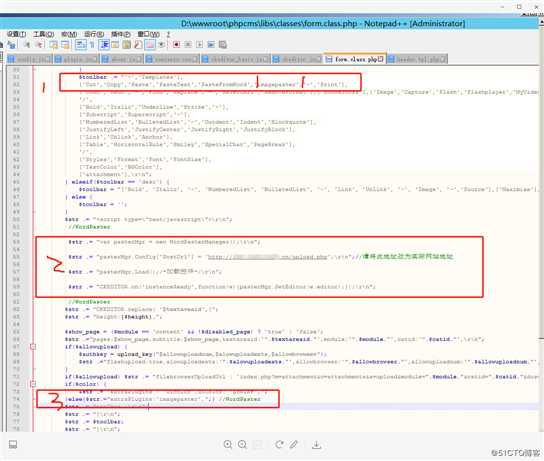Click the //WordPaster comment above pasterMgr lines

[x=89, y=227]
